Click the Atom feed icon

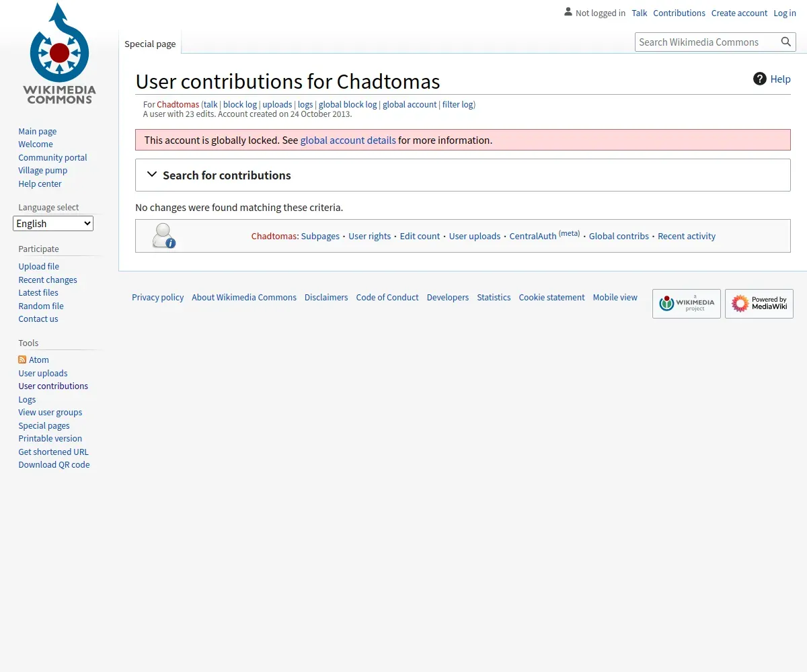(x=22, y=360)
